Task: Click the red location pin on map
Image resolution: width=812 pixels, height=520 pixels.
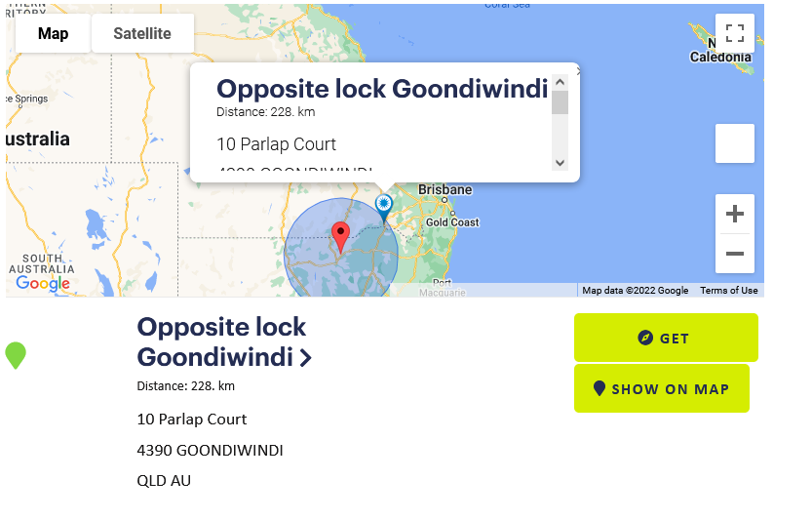Action: pos(340,236)
